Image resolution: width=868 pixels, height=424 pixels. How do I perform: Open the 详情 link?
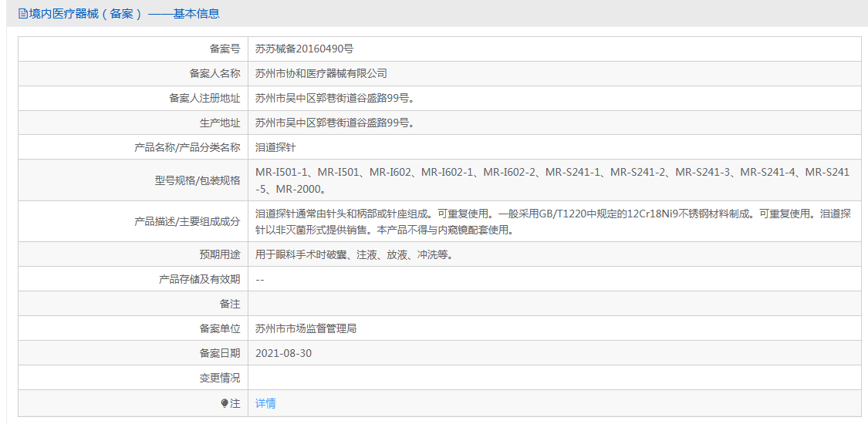point(265,403)
